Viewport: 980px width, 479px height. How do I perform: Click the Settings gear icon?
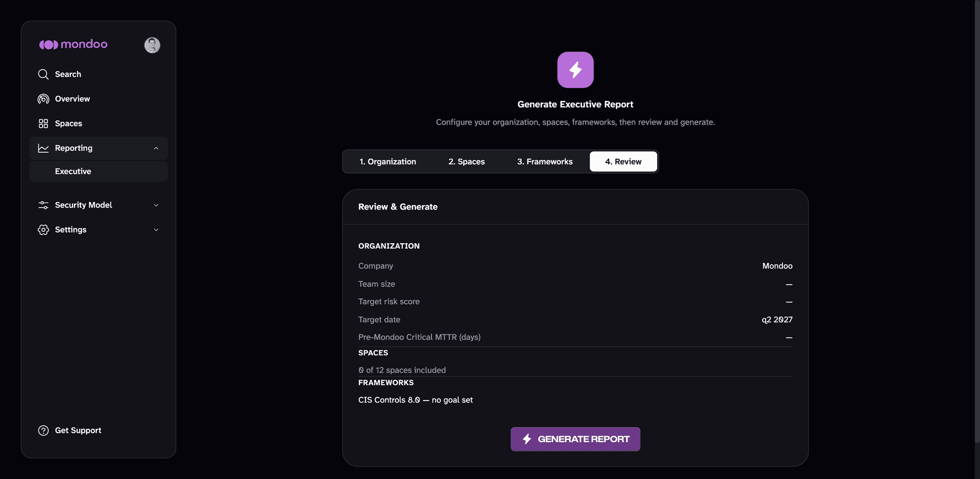pyautogui.click(x=43, y=230)
